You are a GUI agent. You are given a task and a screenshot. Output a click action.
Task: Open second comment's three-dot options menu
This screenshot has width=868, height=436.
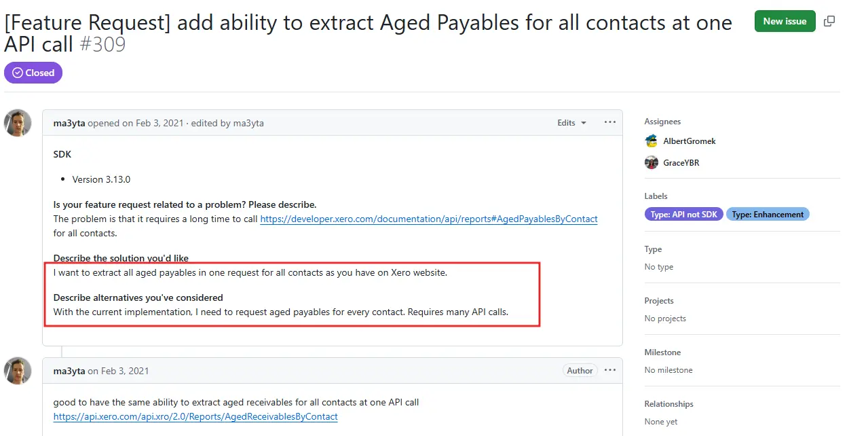(x=610, y=370)
